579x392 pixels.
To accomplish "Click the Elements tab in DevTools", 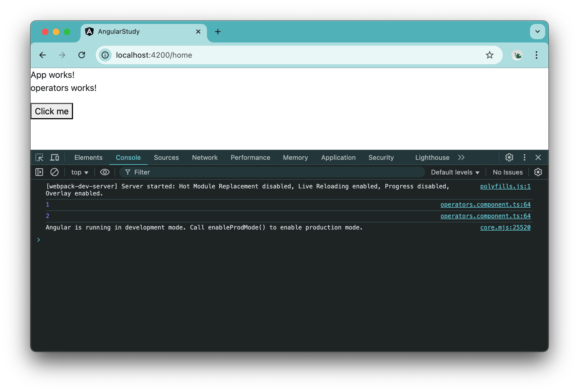I will click(89, 158).
